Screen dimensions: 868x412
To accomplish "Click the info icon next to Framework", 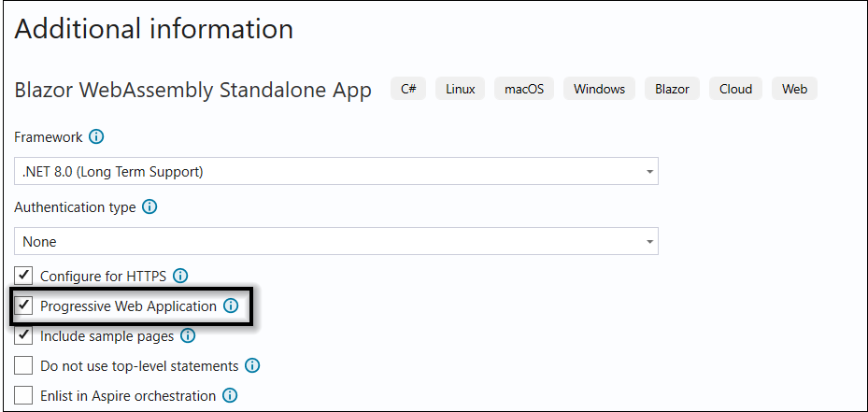I will coord(95,136).
